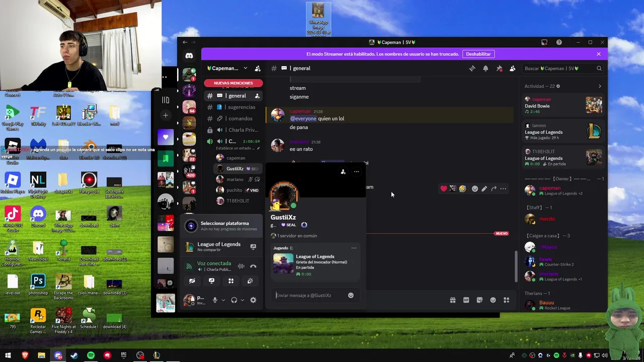Image resolution: width=644 pixels, height=362 pixels.
Task: Open Windows Start button
Action: [x=8, y=355]
